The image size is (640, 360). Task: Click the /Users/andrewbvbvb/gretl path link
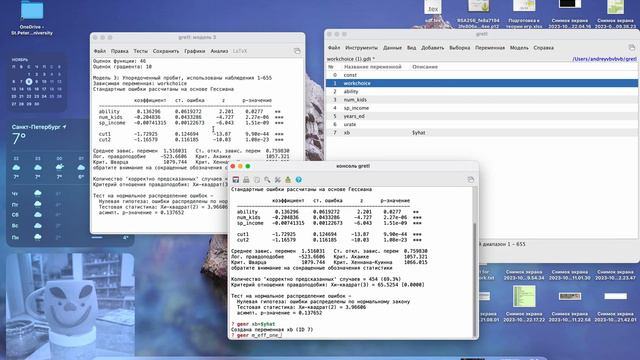pos(604,59)
